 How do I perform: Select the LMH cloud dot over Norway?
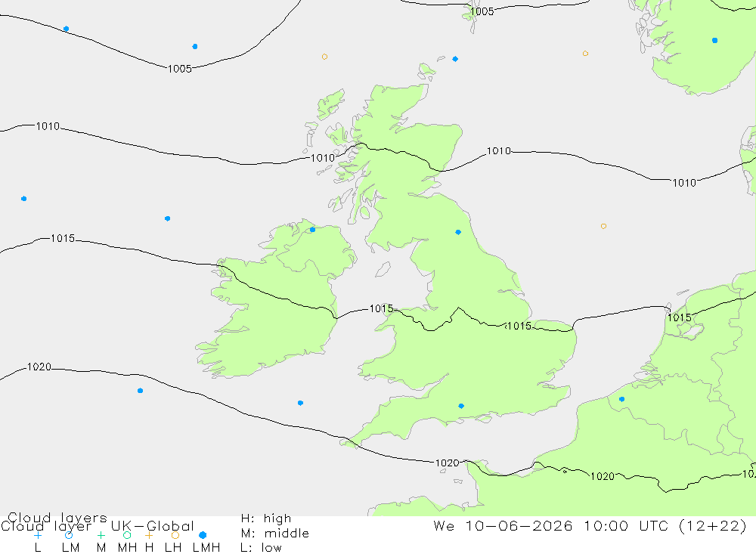click(x=714, y=41)
